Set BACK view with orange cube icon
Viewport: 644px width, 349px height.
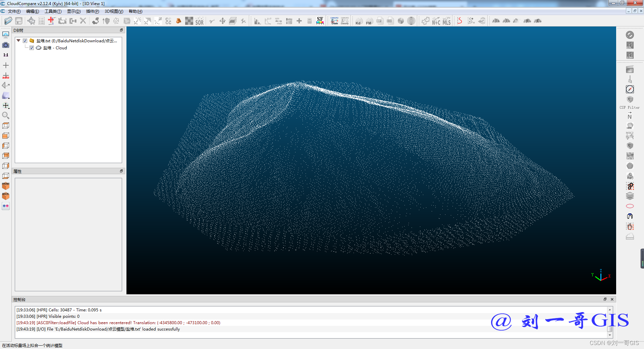tap(6, 196)
